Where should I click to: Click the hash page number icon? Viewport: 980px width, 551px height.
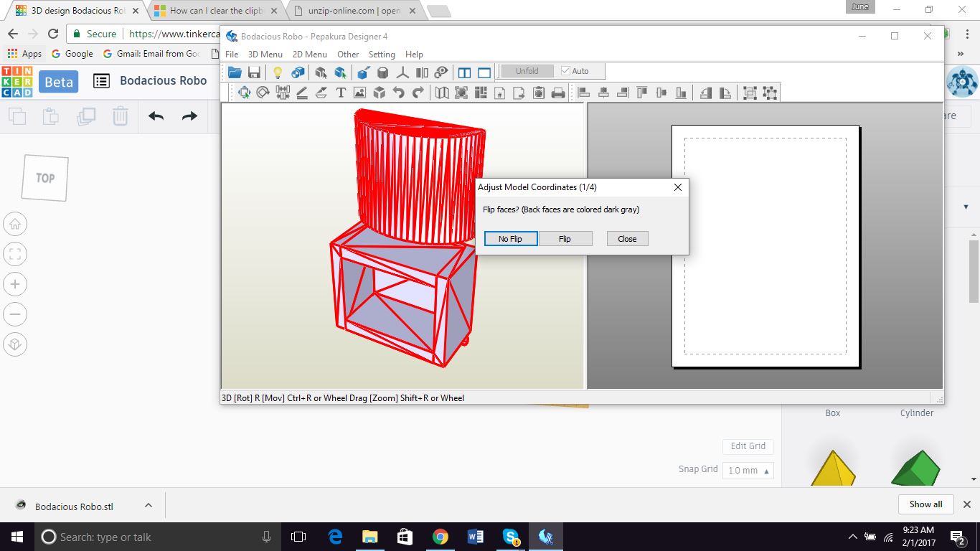[x=500, y=93]
